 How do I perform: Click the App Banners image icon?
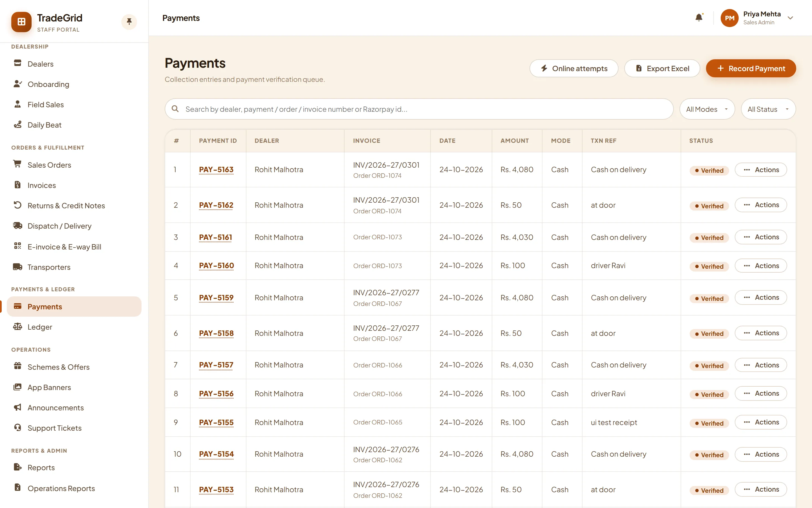17,387
